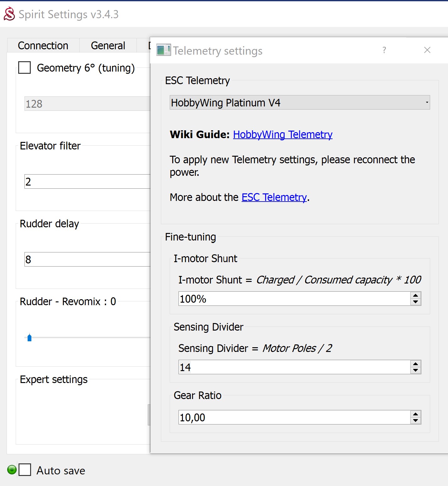The height and width of the screenshot is (486, 448).
Task: Switch to the General tab
Action: tap(108, 46)
